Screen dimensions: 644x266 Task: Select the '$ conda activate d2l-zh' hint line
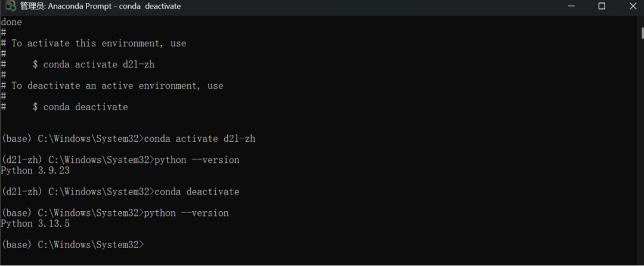click(94, 64)
